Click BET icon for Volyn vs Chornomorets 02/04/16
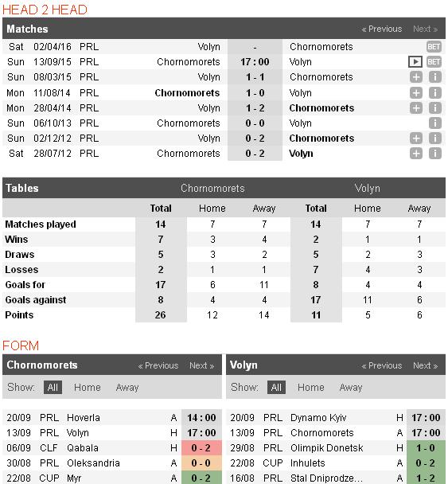The image size is (448, 484). pyautogui.click(x=434, y=47)
